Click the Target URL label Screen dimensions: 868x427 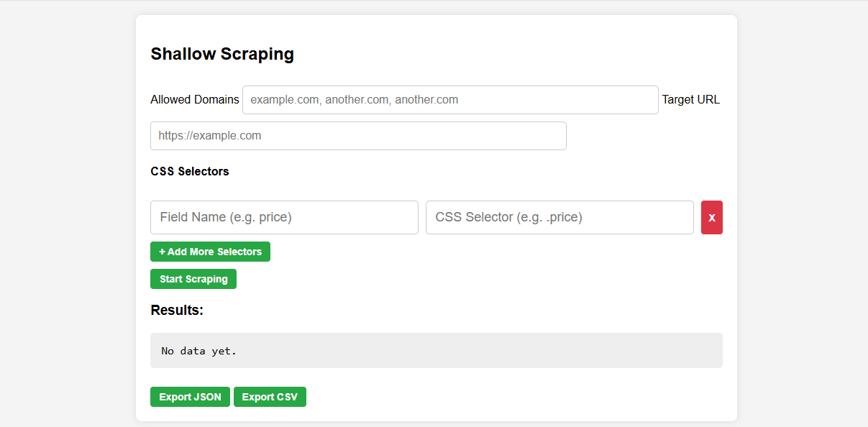690,100
